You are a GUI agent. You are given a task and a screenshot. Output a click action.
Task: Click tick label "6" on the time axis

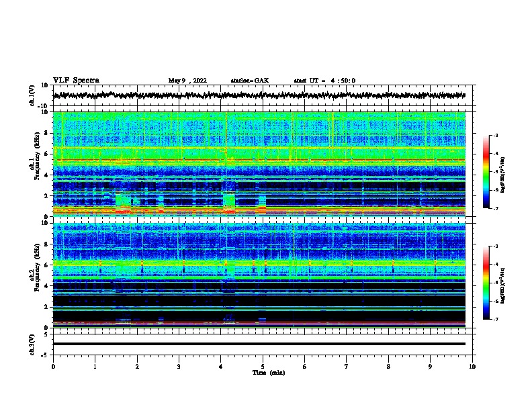pyautogui.click(x=305, y=367)
